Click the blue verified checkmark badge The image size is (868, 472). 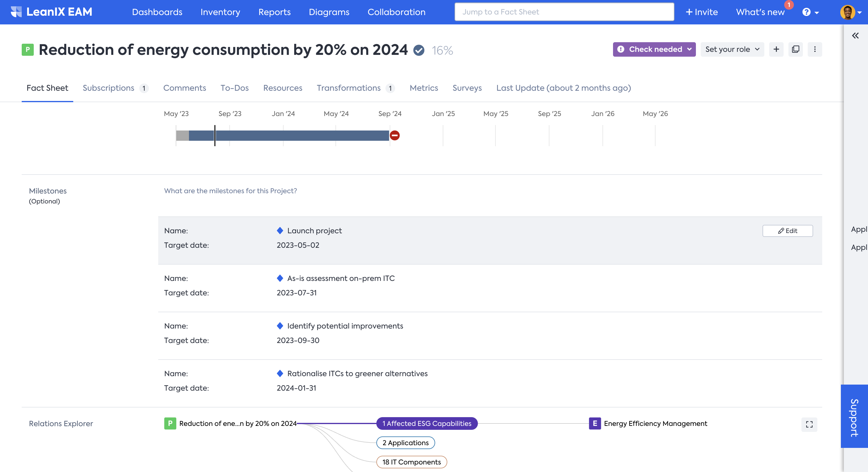coord(419,51)
